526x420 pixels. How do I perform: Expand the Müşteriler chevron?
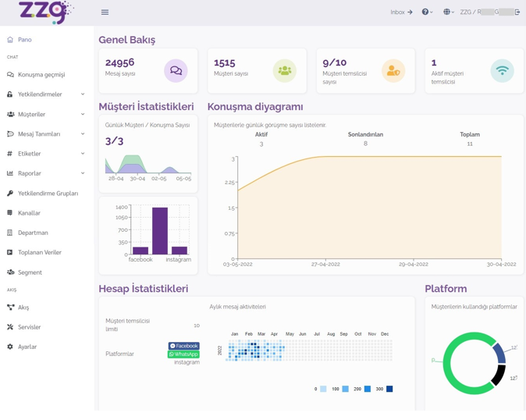[x=83, y=114]
